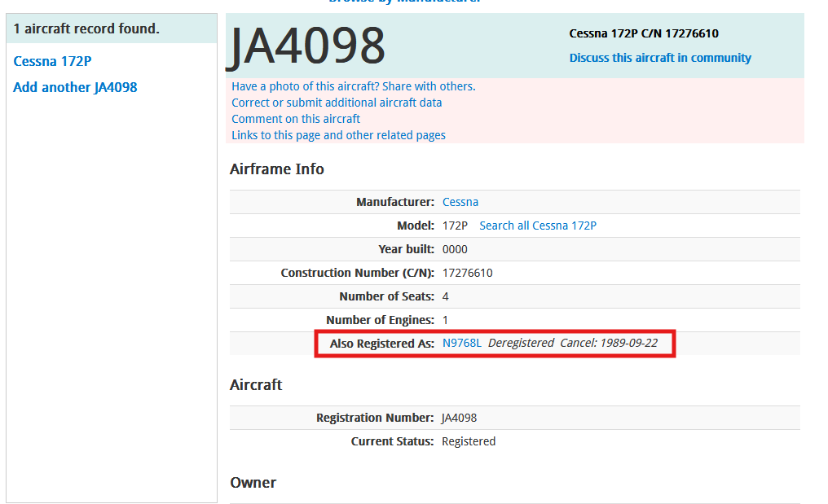The height and width of the screenshot is (504, 828).
Task: Click the Year built 0000 value
Action: [455, 249]
